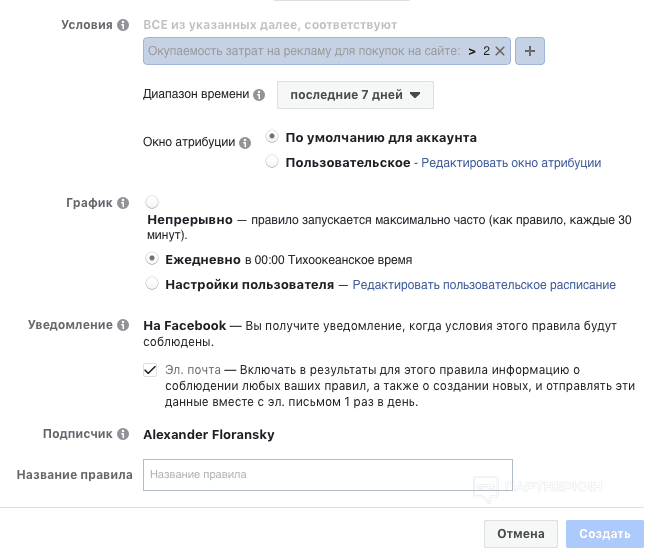Click the info icon next to Подписчик
Image resolution: width=653 pixels, height=555 pixels.
tap(122, 434)
